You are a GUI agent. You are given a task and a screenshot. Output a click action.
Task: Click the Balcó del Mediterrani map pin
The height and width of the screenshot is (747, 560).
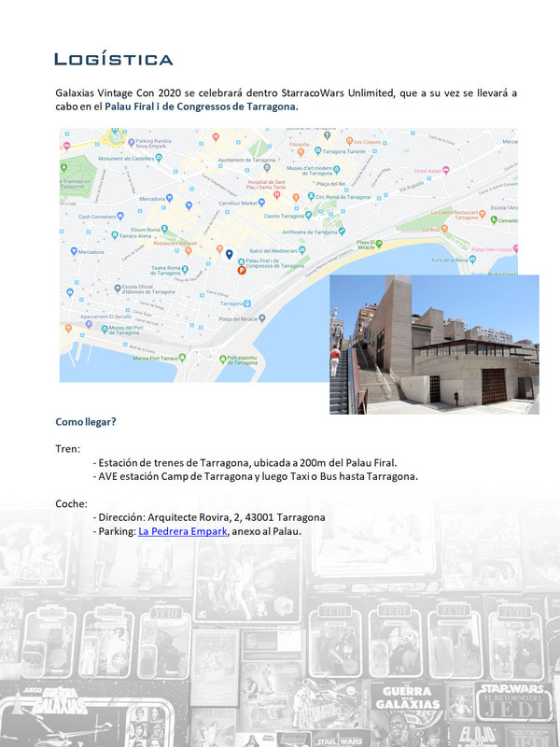click(x=301, y=250)
